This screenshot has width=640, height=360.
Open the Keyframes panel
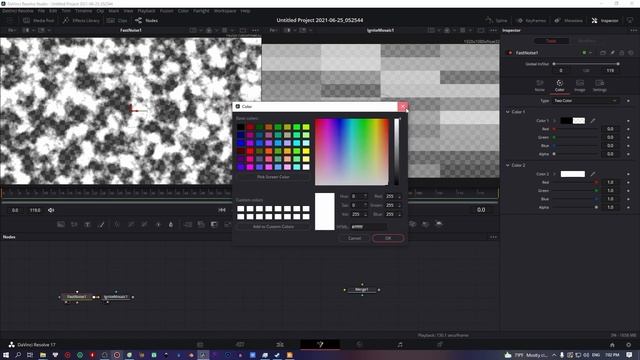click(531, 20)
